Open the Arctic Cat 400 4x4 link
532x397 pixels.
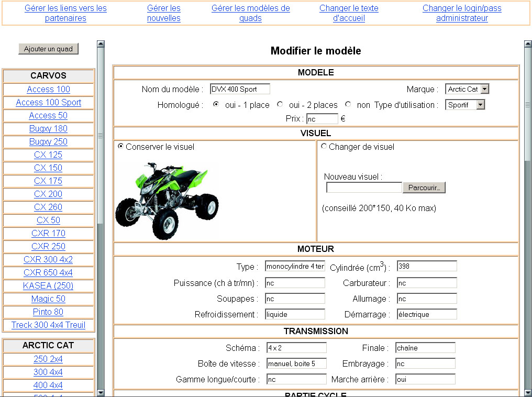[x=48, y=385]
